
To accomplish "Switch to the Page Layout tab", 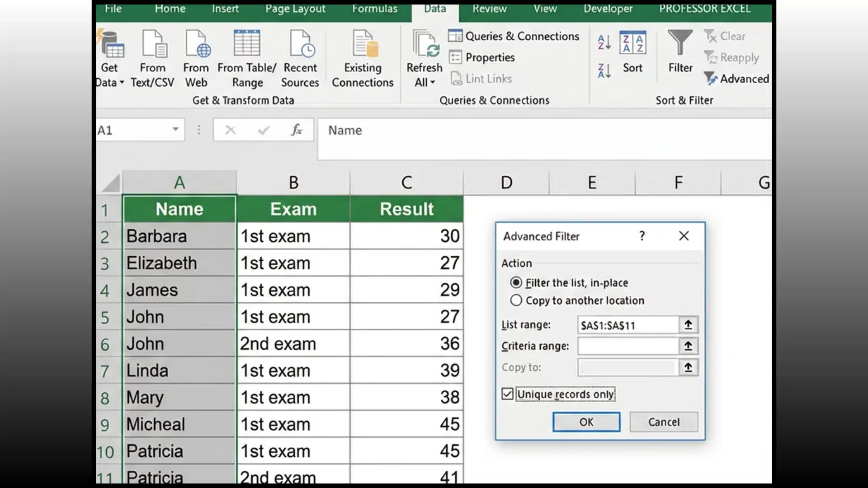I will point(295,9).
